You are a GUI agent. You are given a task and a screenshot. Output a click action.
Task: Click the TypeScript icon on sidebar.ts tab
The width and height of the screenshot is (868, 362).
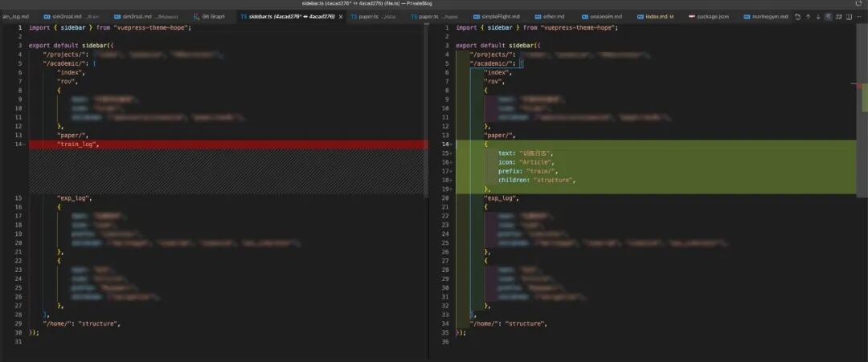pyautogui.click(x=244, y=16)
